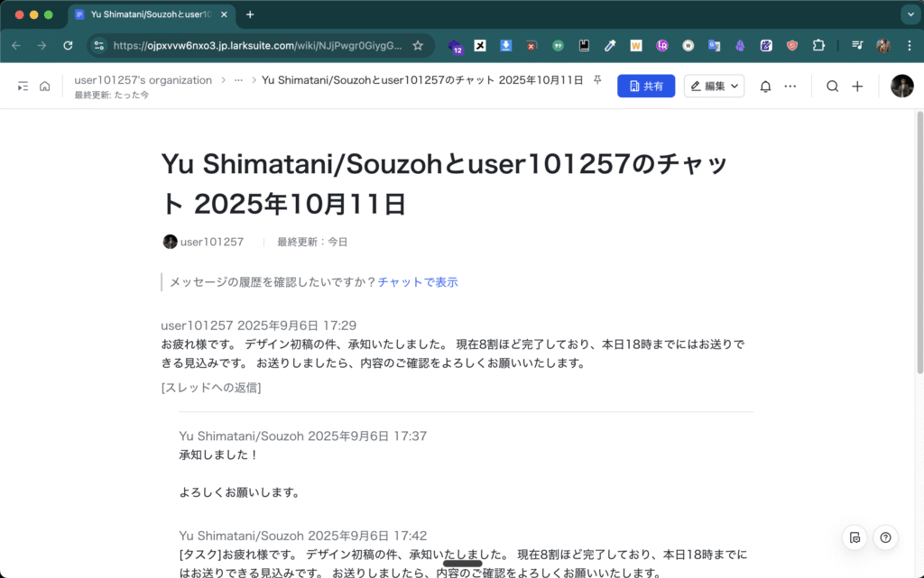Open the Chrome extensions puzzle icon

[818, 45]
